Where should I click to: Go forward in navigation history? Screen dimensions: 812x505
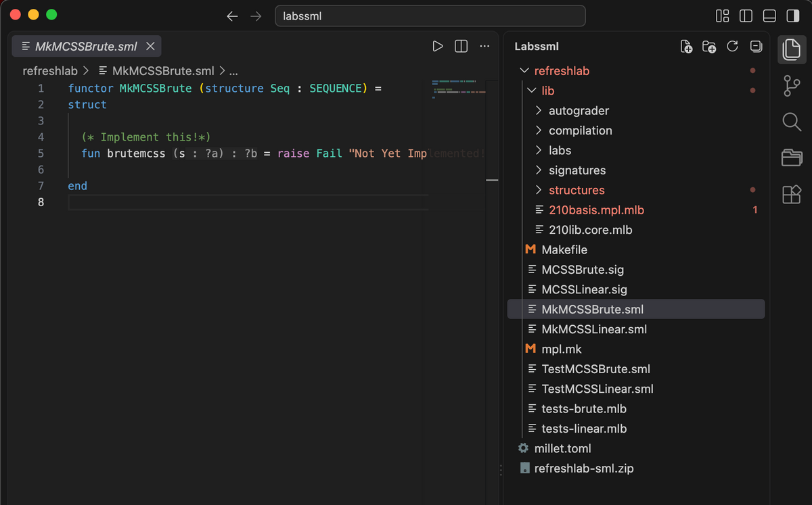tap(256, 16)
